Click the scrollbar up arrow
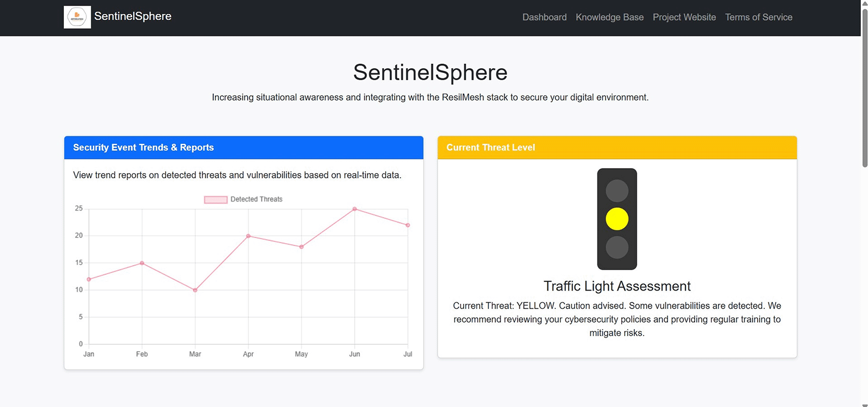The height and width of the screenshot is (407, 868). pyautogui.click(x=864, y=3)
